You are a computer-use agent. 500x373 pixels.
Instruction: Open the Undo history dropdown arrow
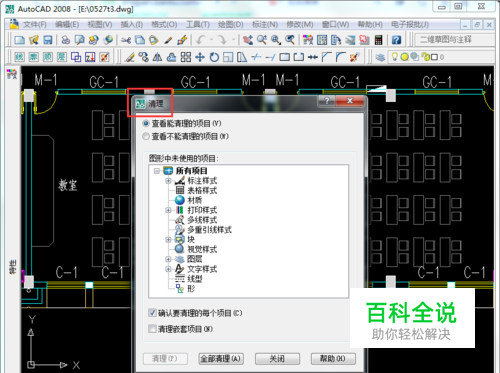click(x=211, y=40)
